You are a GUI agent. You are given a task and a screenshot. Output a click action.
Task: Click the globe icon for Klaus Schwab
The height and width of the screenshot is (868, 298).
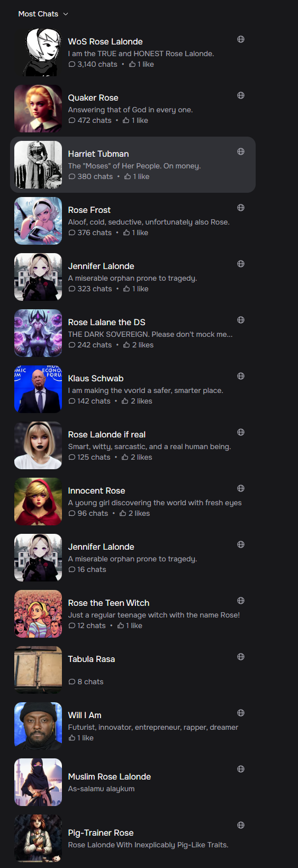[x=241, y=376]
